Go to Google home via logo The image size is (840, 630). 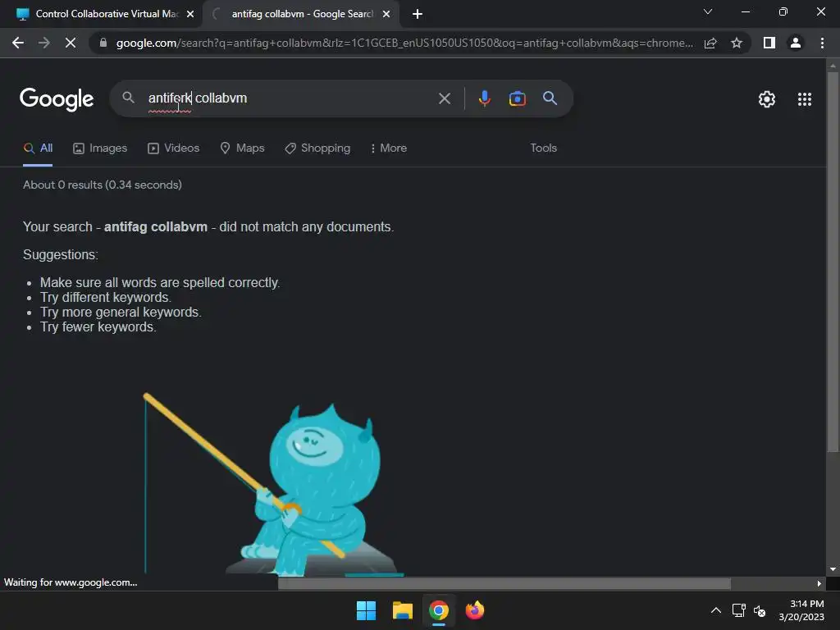tap(57, 98)
